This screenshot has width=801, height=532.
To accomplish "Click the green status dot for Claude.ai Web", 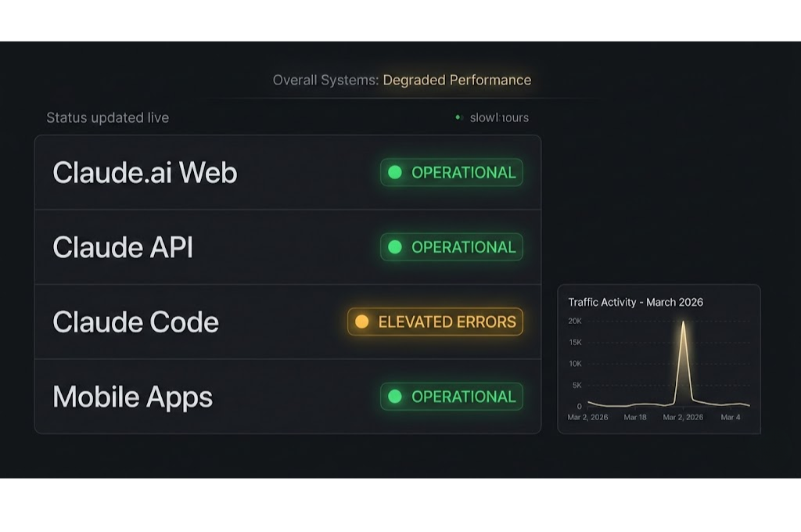I will click(x=395, y=172).
